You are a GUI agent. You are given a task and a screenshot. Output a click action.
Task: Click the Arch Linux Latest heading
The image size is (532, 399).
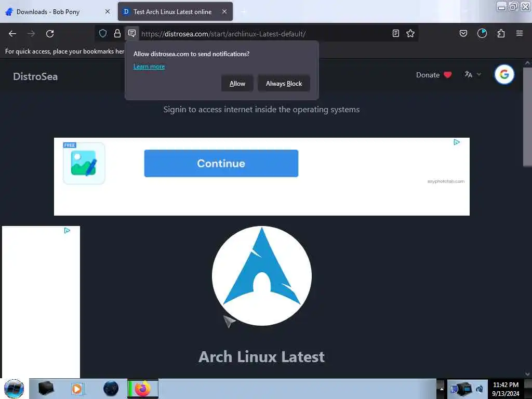click(262, 357)
